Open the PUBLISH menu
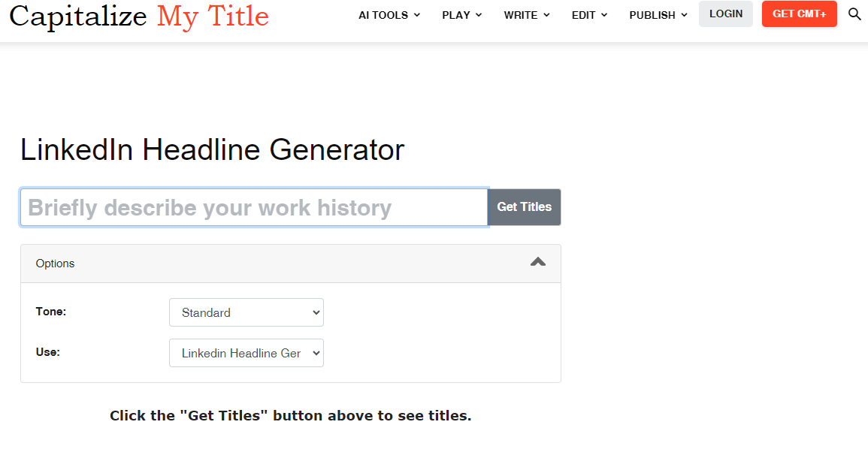Screen dimensions: 868x455 658,15
